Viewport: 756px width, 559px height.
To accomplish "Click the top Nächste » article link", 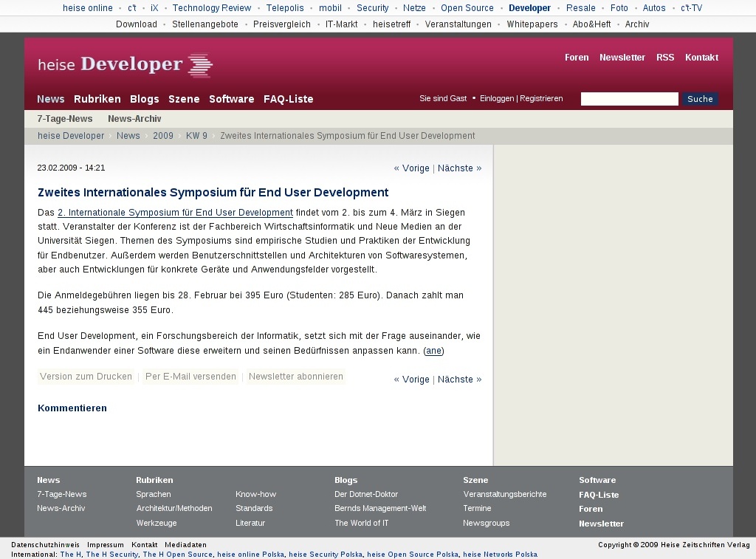I will pyautogui.click(x=459, y=168).
